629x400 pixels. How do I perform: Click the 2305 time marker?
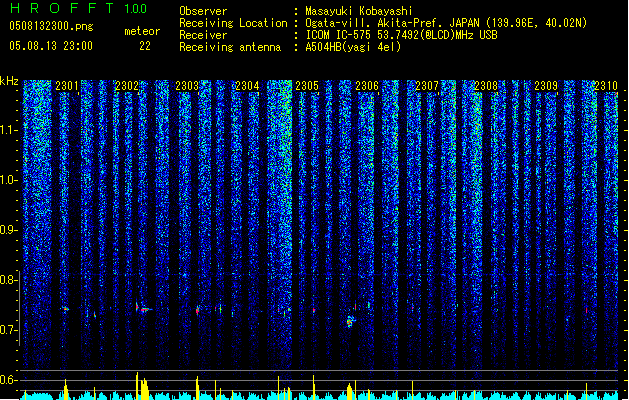tap(307, 86)
